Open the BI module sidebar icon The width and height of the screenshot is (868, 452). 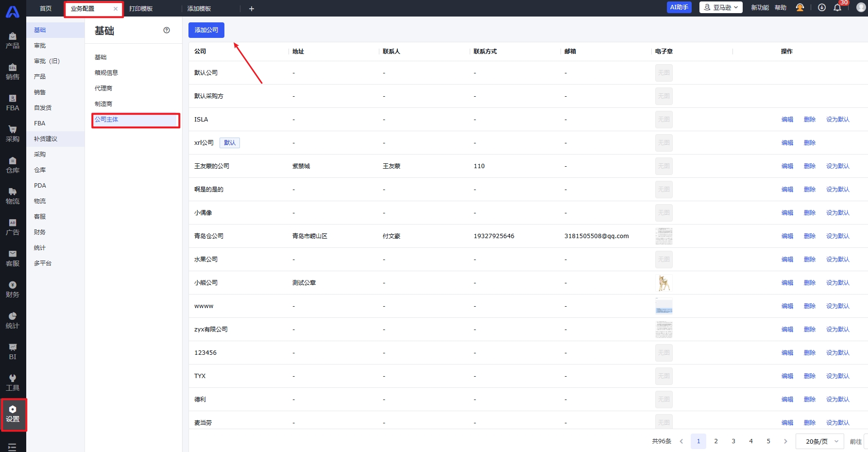coord(13,351)
